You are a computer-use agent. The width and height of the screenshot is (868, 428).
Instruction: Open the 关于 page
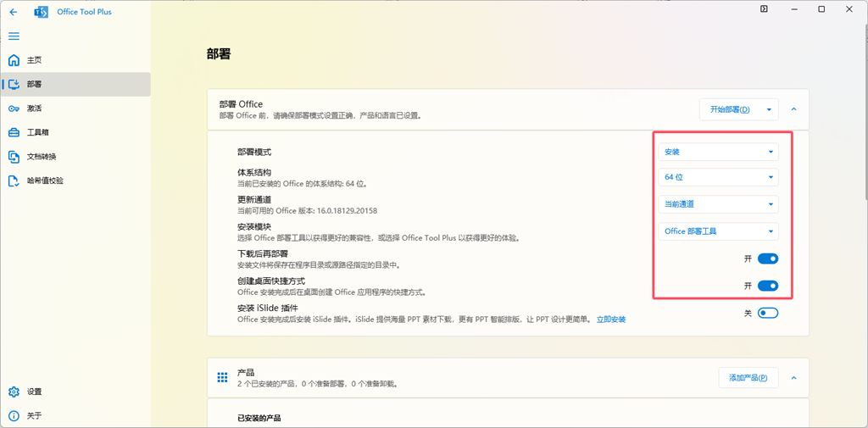pyautogui.click(x=75, y=415)
